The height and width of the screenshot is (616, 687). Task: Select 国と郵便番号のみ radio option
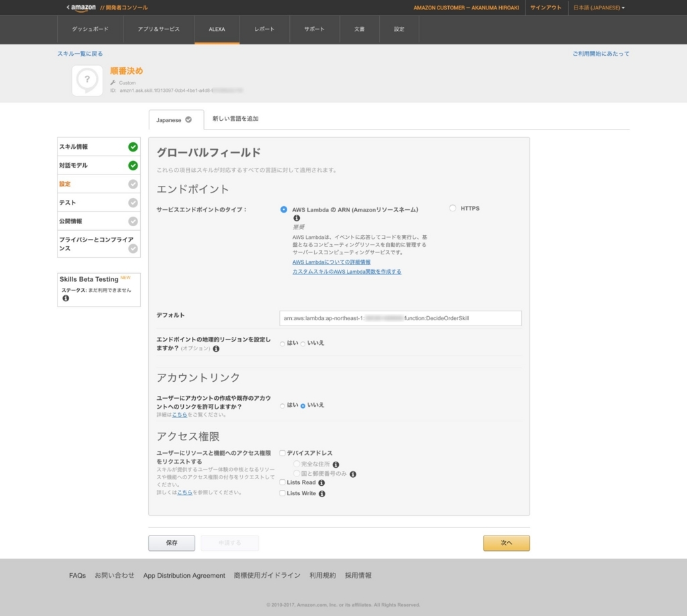coord(297,473)
